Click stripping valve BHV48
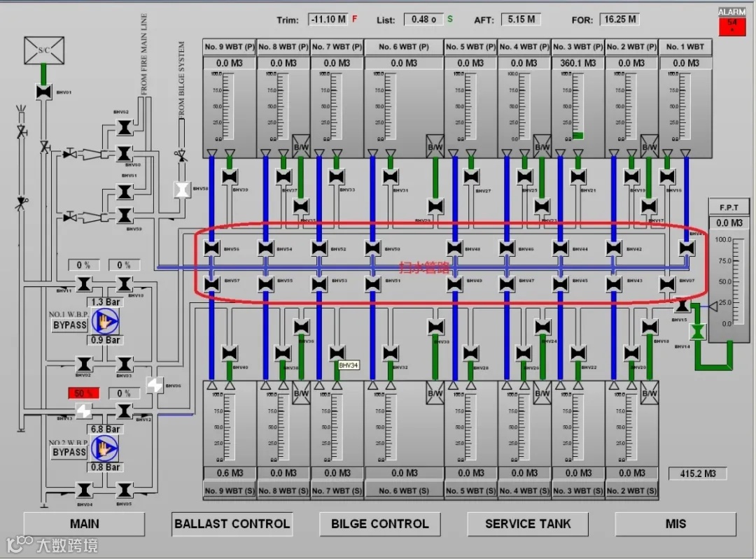756x559 pixels. 454,248
